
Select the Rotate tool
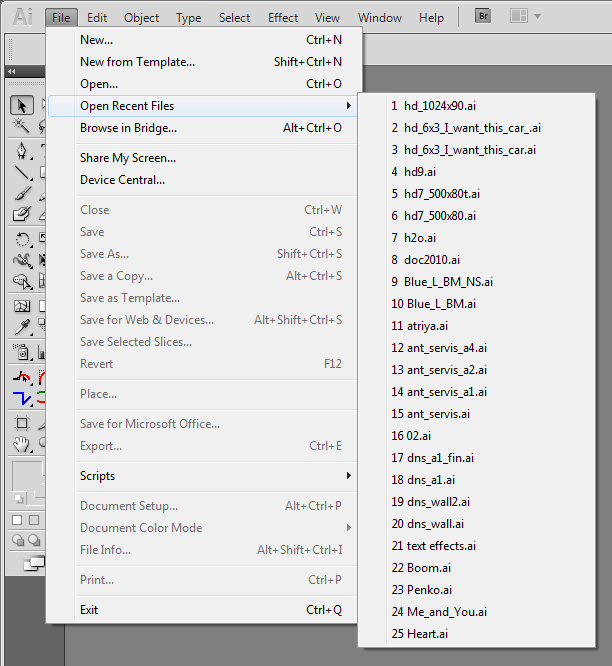22,239
